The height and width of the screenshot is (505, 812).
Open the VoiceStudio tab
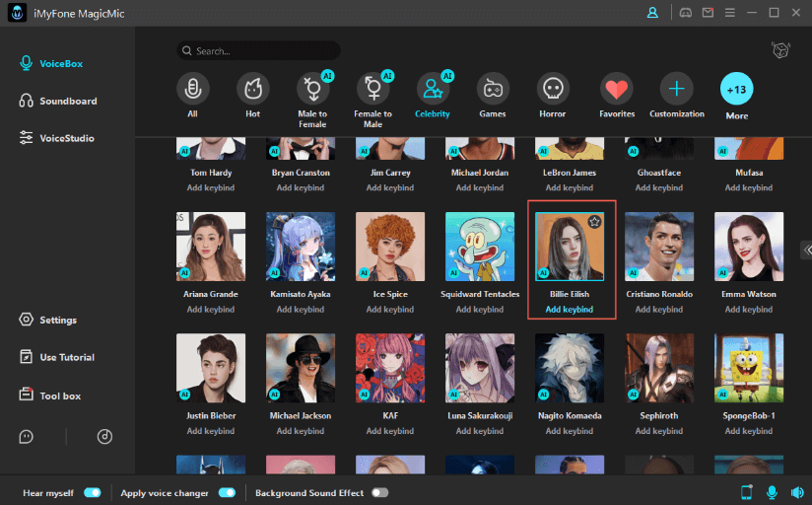point(57,138)
